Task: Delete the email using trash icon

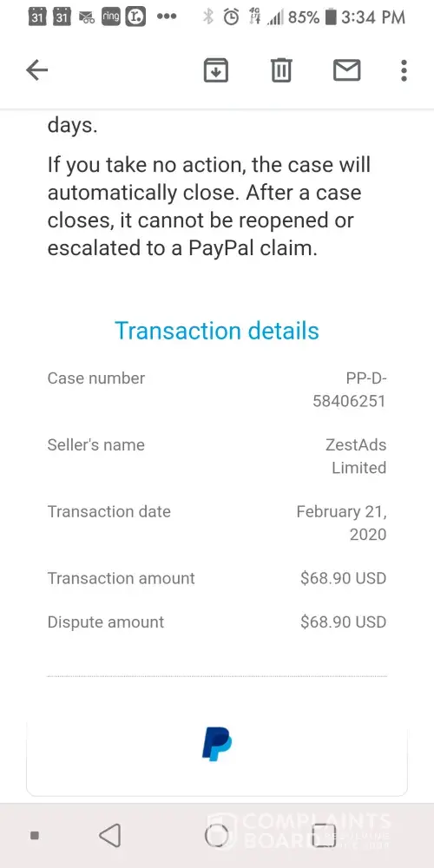Action: 281,70
